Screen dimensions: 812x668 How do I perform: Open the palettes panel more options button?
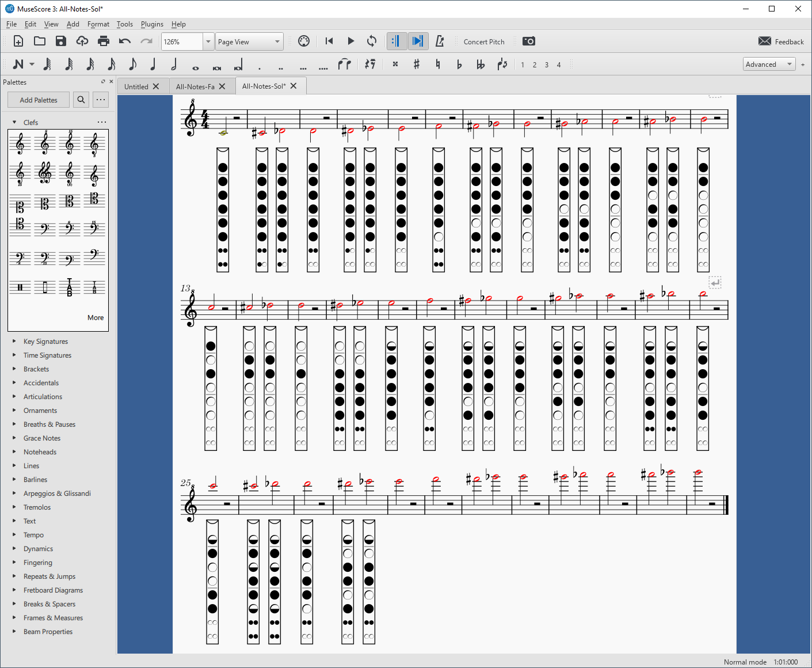(x=101, y=100)
